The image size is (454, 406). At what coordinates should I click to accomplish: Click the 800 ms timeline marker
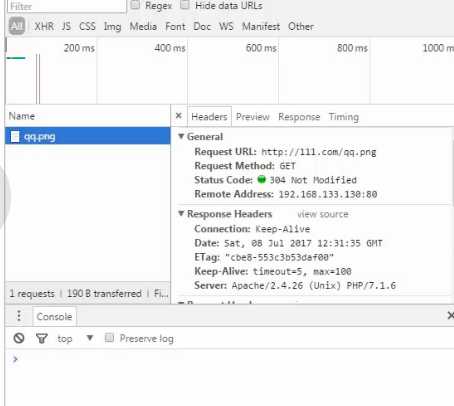pyautogui.click(x=352, y=48)
